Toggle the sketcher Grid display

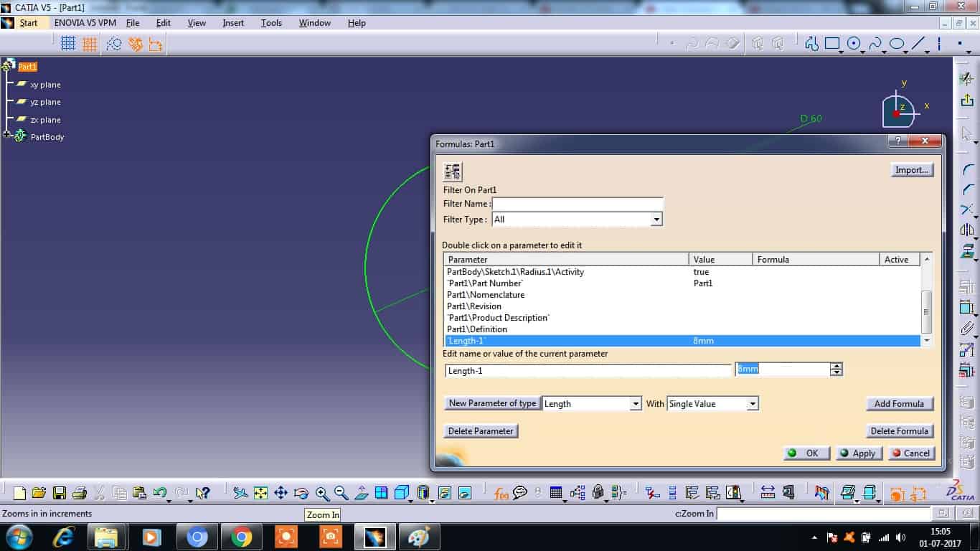[68, 44]
